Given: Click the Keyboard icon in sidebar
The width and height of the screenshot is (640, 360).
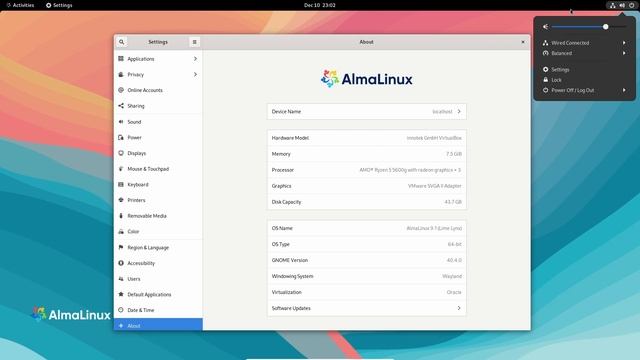Looking at the screenshot, I should click(x=121, y=184).
